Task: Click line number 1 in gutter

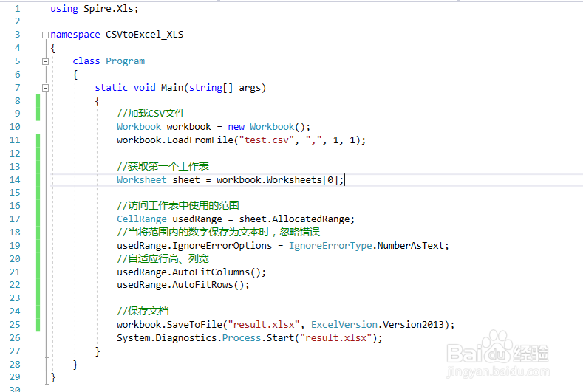Action: (x=18, y=9)
